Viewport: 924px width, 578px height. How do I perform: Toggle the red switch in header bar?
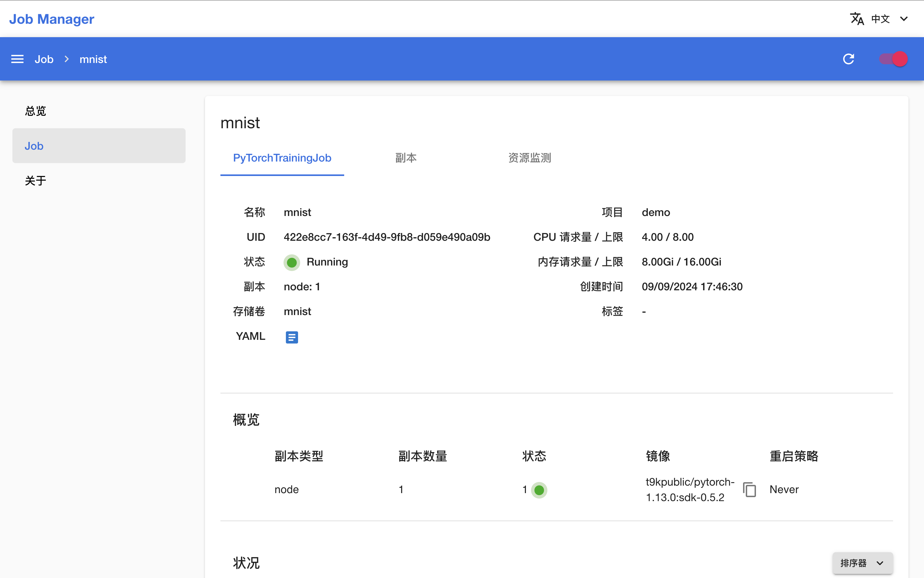[x=894, y=59]
